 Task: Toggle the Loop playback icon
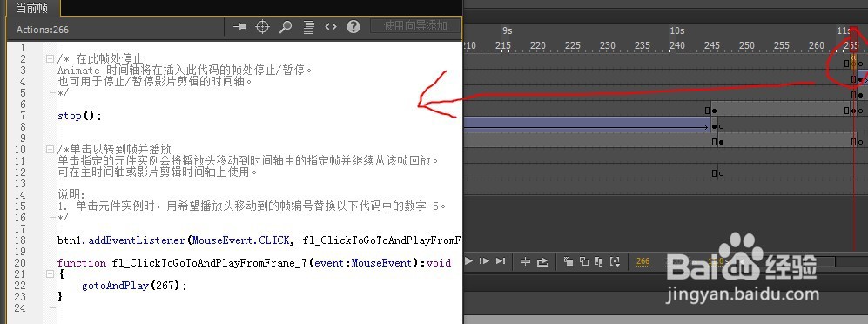click(x=543, y=261)
